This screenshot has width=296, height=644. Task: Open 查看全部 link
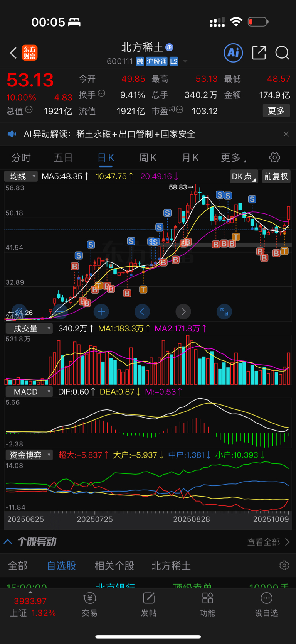268,542
